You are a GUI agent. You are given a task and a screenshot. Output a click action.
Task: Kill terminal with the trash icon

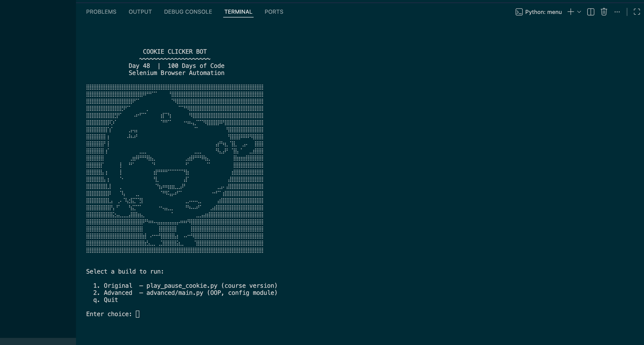point(604,12)
